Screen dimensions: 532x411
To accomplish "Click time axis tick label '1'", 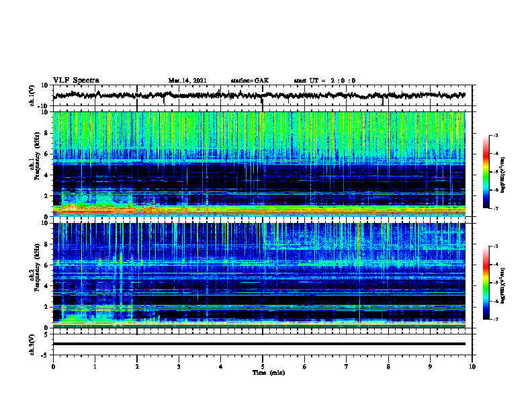I will (95, 367).
